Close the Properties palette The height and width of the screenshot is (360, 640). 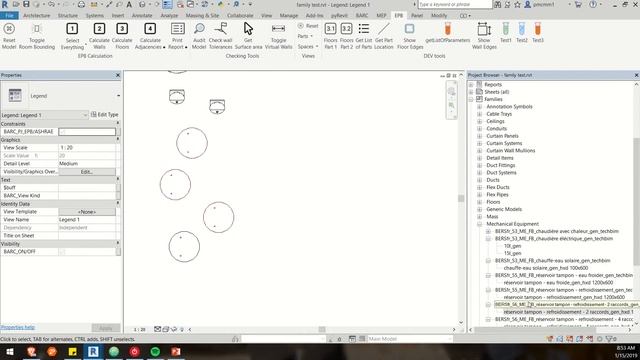(x=118, y=75)
